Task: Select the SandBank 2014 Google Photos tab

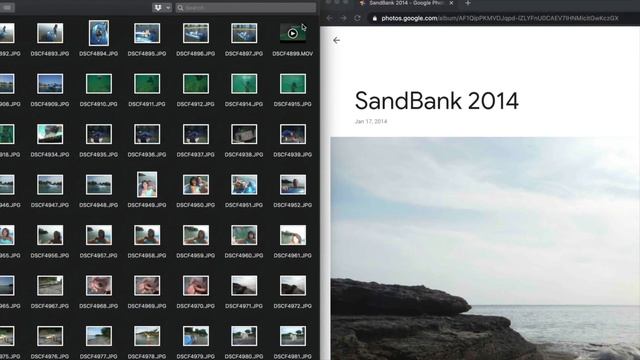Action: (406, 3)
